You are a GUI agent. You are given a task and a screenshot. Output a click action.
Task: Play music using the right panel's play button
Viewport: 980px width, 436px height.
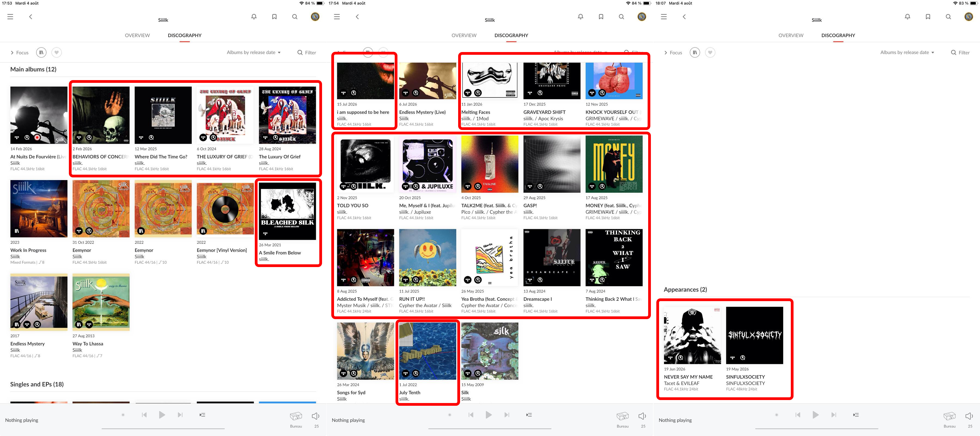[815, 415]
